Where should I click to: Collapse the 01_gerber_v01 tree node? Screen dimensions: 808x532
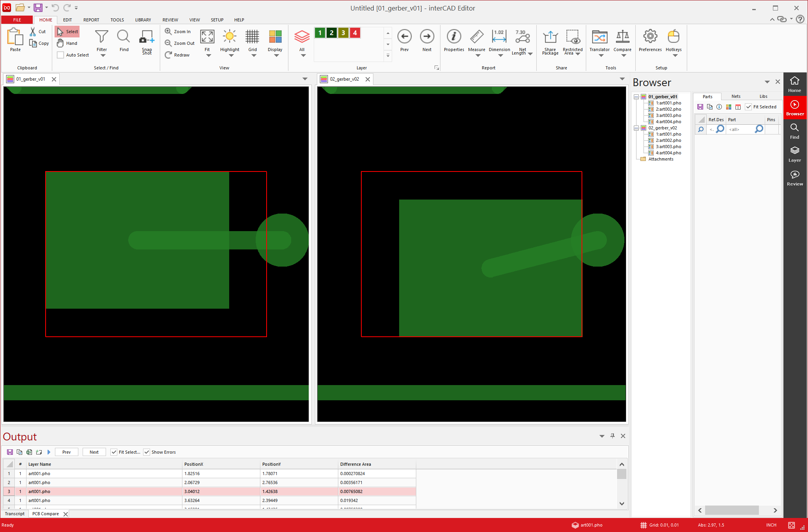point(636,97)
